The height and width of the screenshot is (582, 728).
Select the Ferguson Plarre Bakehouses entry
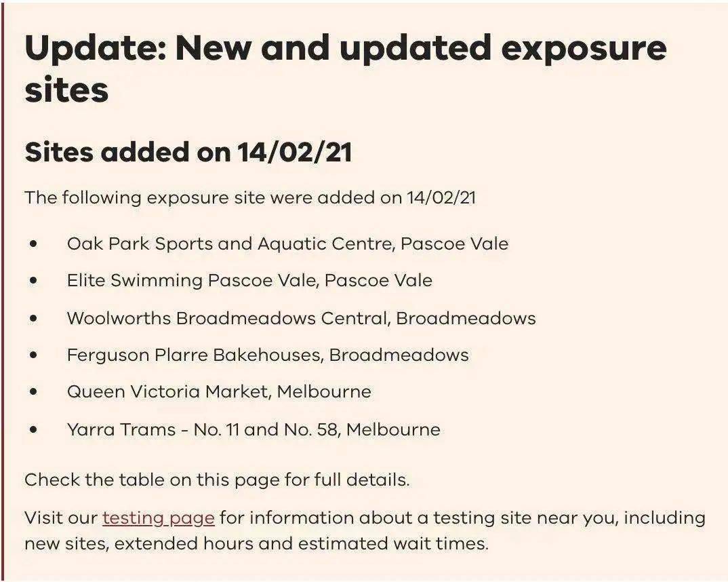[268, 355]
